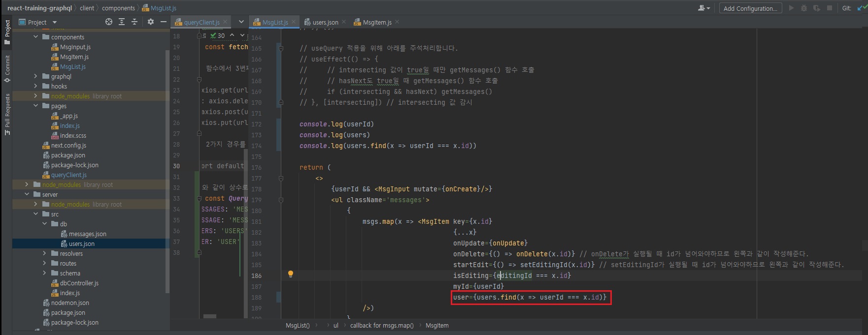
Task: Hide the Project panel with minimize icon
Action: (163, 22)
